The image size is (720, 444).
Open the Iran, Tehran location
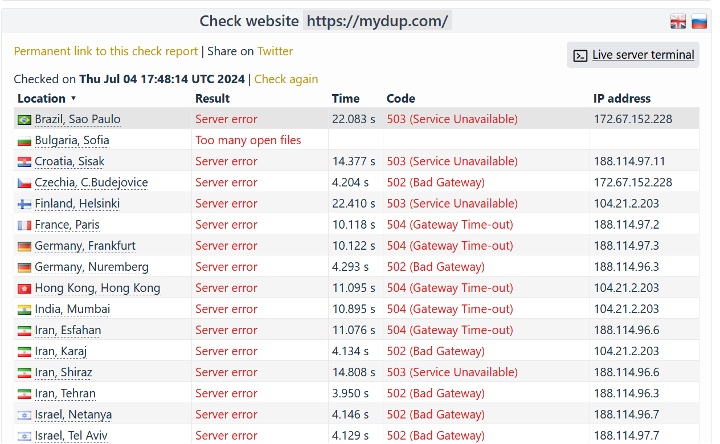(65, 393)
